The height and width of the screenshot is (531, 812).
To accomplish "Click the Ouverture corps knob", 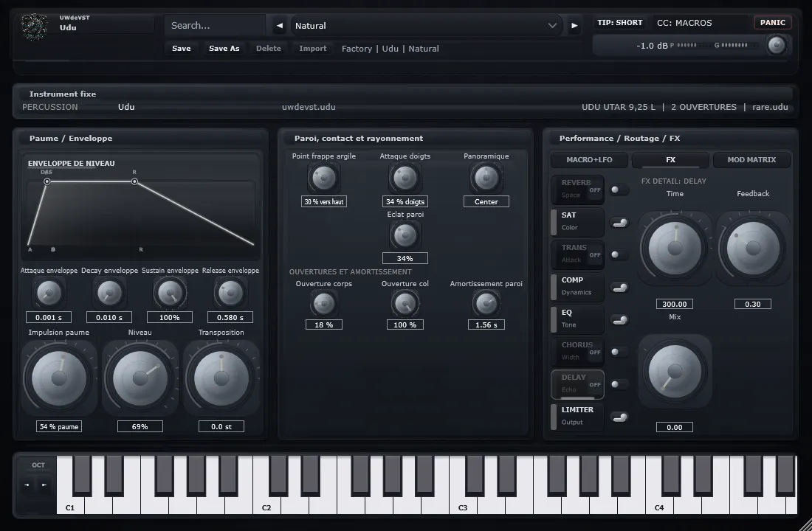I will tap(323, 303).
